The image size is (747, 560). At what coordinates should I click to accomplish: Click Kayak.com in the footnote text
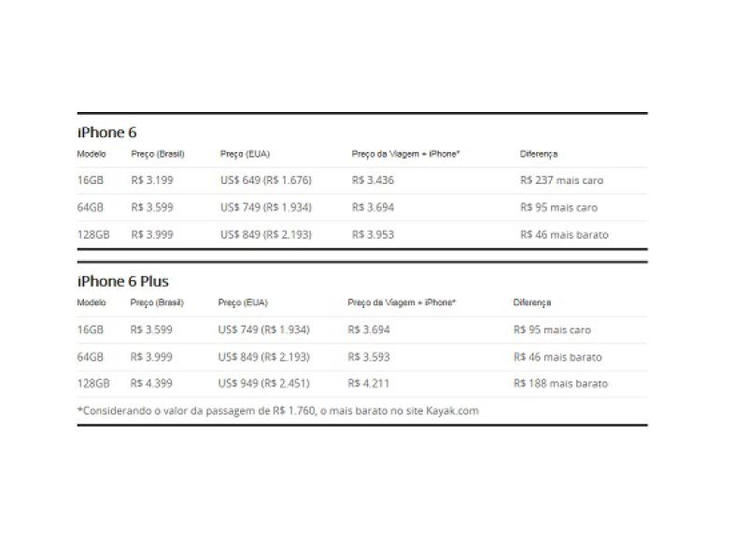[455, 411]
